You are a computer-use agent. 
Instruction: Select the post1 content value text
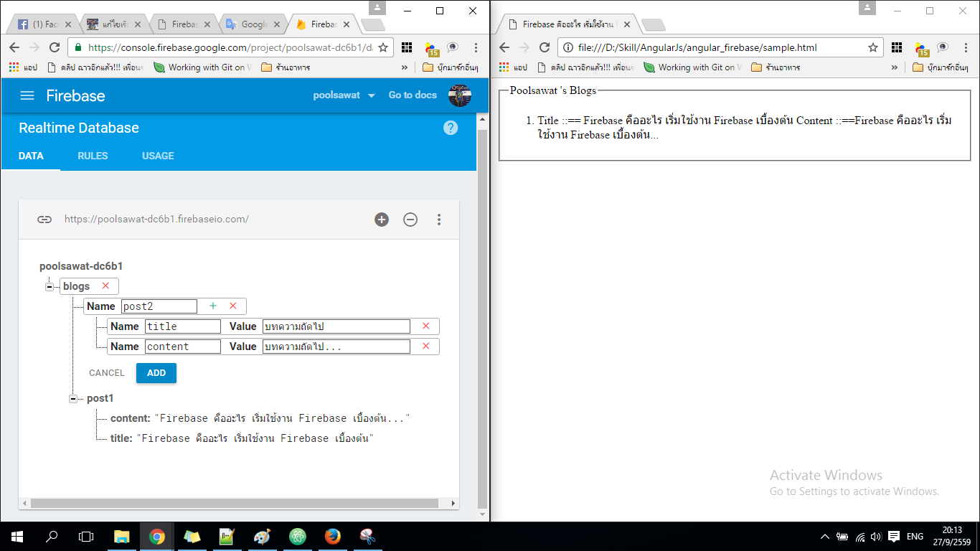coord(282,418)
